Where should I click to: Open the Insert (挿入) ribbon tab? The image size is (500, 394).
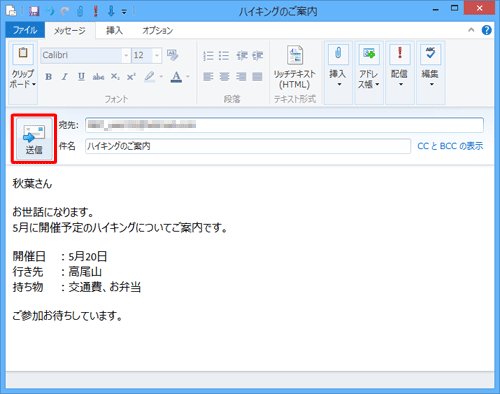point(114,31)
